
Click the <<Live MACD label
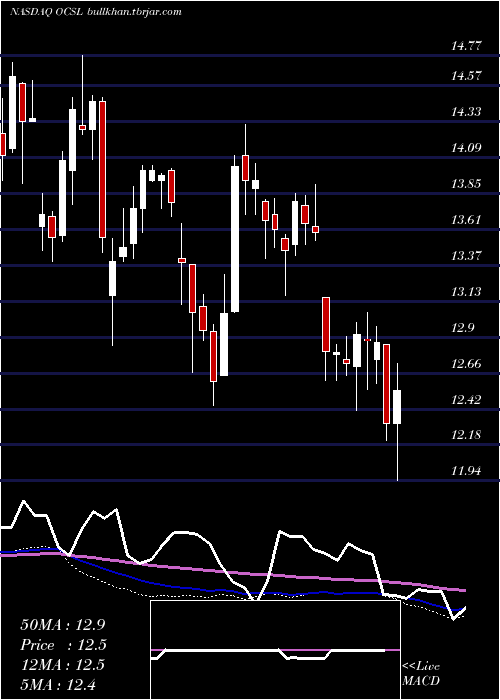(x=421, y=673)
